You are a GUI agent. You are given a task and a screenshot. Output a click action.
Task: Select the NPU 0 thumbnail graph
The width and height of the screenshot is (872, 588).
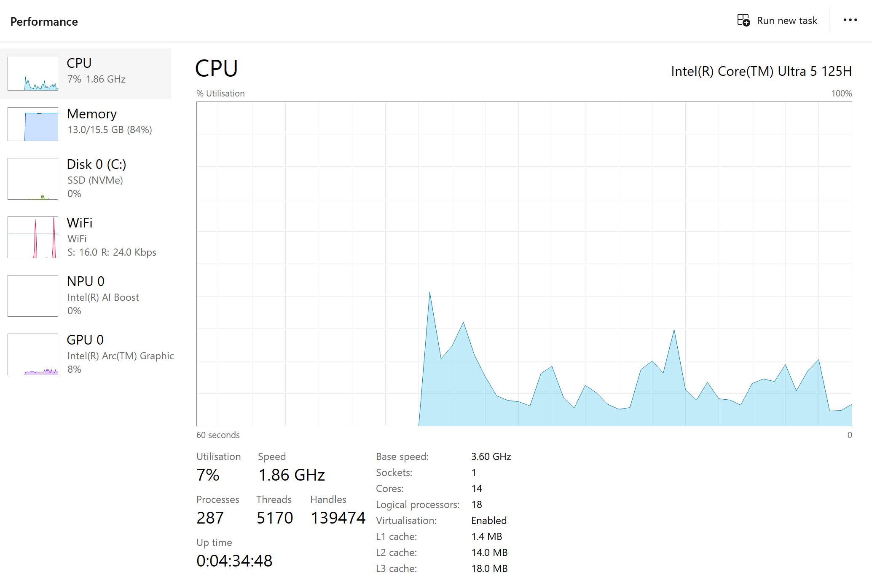pos(33,296)
